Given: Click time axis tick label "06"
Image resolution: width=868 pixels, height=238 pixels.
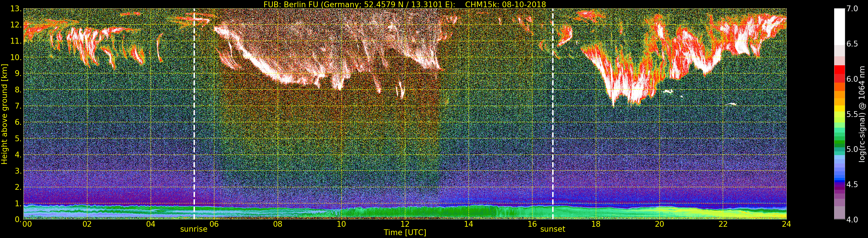Looking at the screenshot, I should (214, 224).
